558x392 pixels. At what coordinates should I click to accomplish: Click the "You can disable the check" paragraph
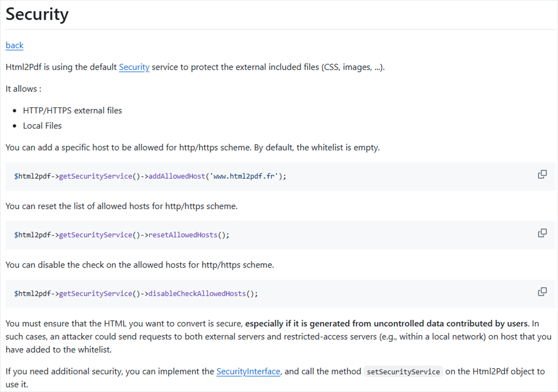click(139, 265)
